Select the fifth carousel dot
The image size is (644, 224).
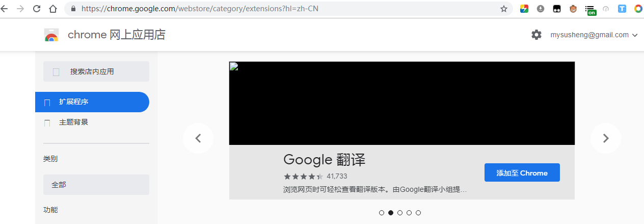[418, 213]
